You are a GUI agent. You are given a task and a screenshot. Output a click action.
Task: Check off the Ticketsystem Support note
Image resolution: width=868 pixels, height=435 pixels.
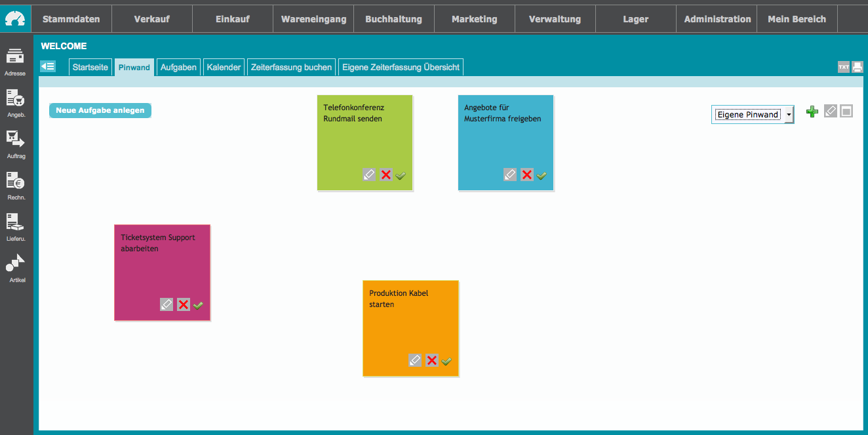pos(198,305)
